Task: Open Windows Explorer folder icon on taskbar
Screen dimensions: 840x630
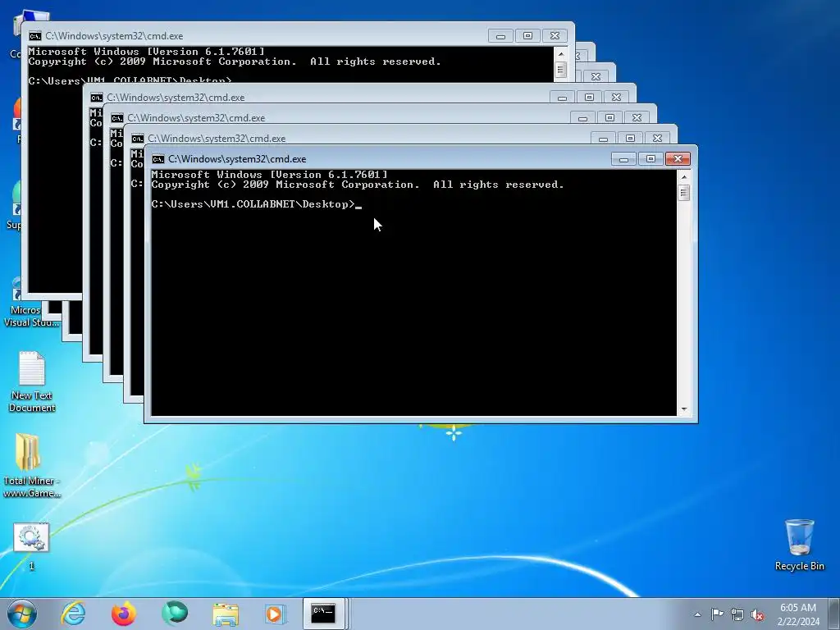Action: (226, 614)
